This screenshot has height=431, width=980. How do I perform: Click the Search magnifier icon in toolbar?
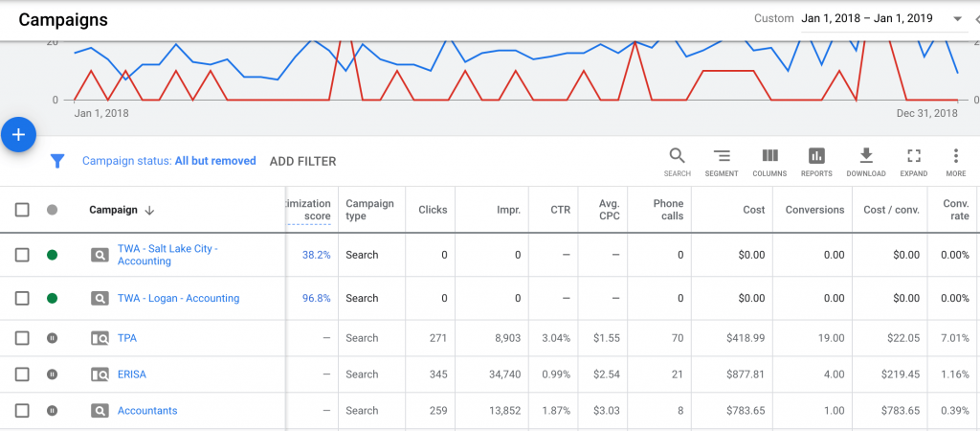tap(677, 161)
